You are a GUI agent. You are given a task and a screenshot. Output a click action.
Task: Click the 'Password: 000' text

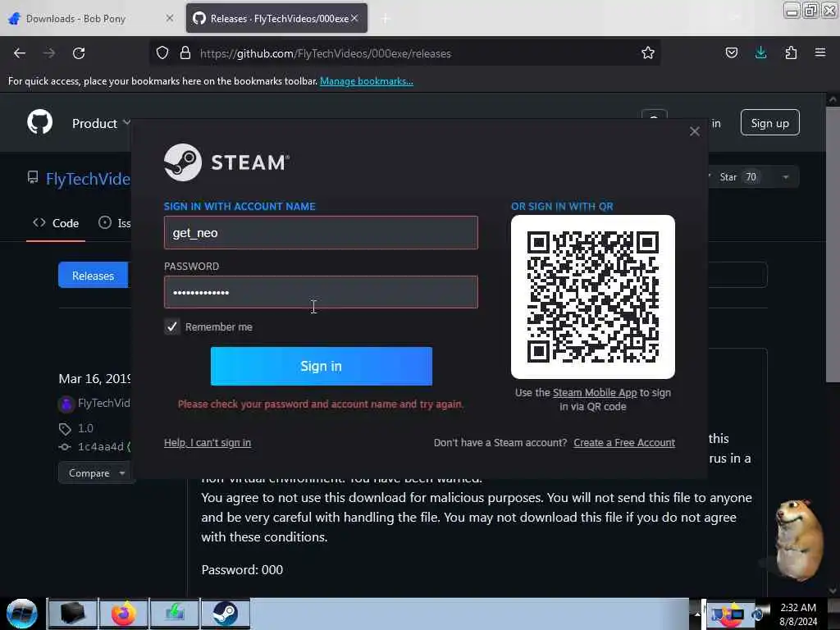tap(242, 570)
